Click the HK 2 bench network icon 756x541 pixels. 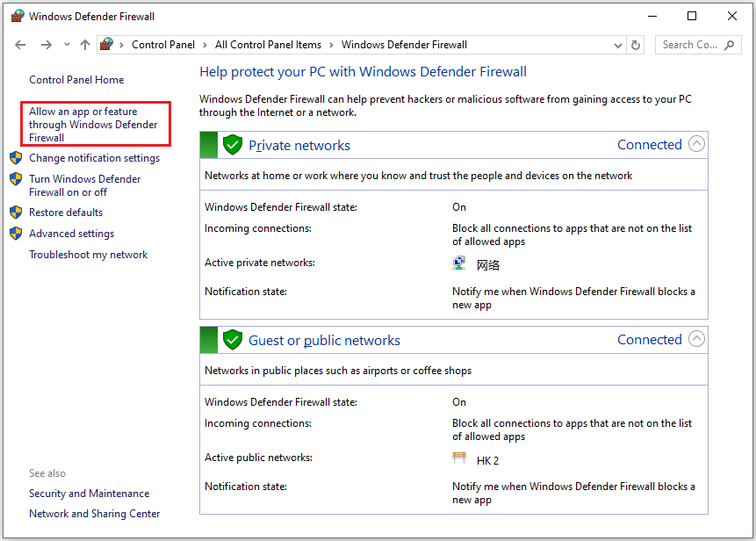point(459,458)
